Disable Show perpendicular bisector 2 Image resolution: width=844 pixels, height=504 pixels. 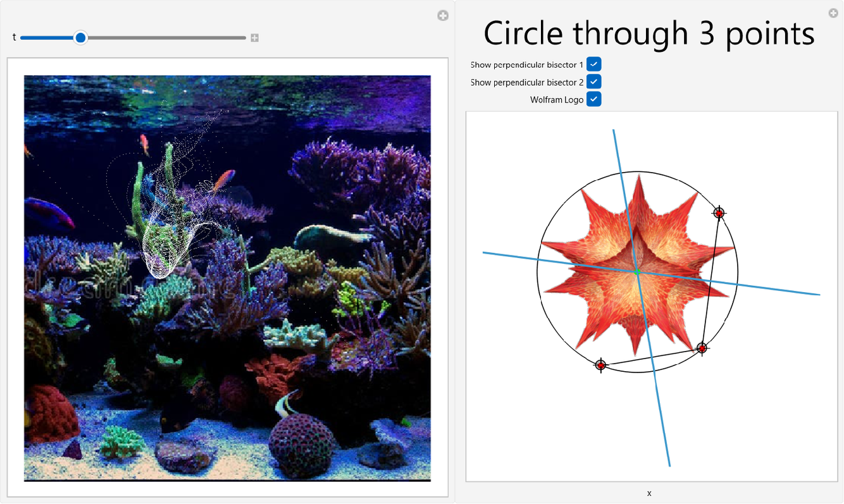[593, 82]
